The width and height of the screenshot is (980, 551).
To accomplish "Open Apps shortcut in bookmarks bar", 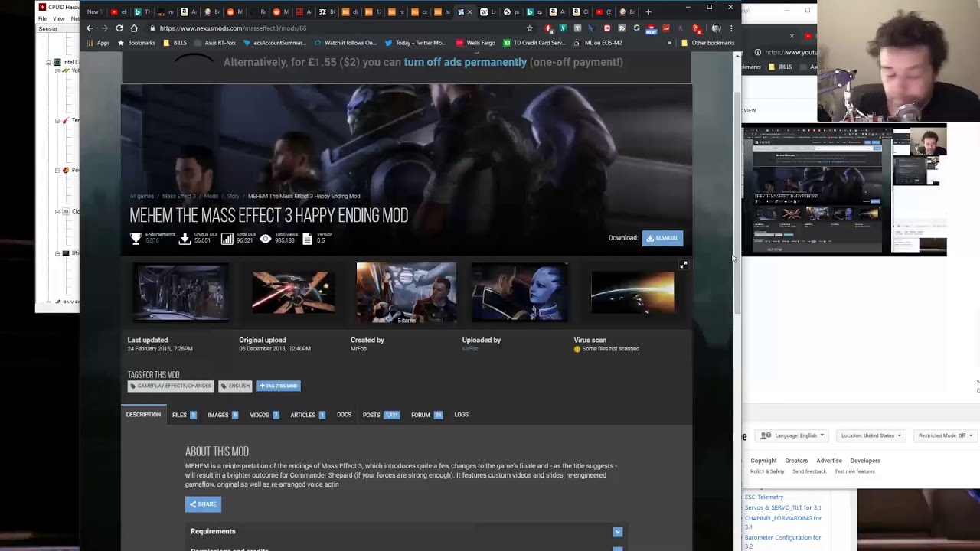I will pos(99,43).
